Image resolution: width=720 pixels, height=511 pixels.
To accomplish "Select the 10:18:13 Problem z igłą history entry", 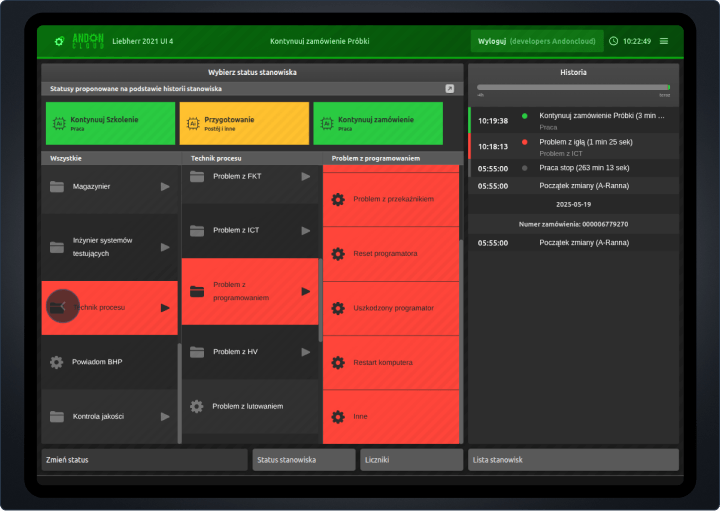I will [x=573, y=147].
